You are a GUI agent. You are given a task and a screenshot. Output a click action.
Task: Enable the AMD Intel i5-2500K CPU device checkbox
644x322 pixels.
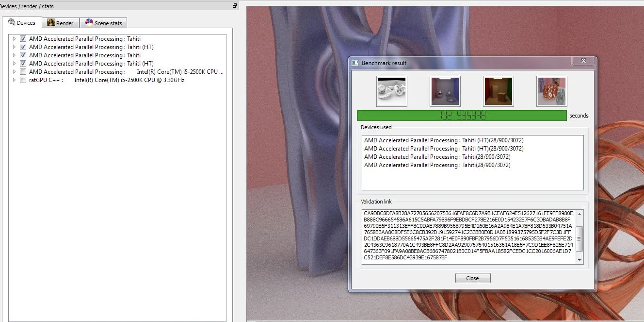coord(23,72)
